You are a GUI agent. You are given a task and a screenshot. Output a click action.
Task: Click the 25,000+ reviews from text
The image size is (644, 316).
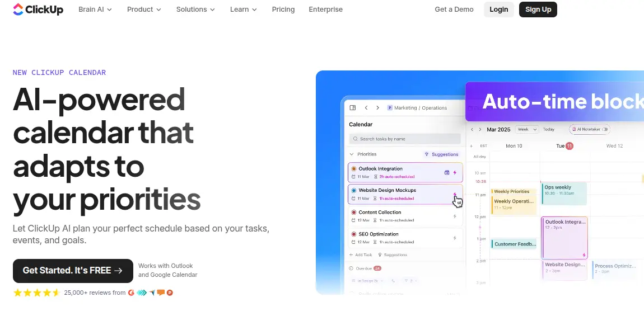(x=95, y=293)
